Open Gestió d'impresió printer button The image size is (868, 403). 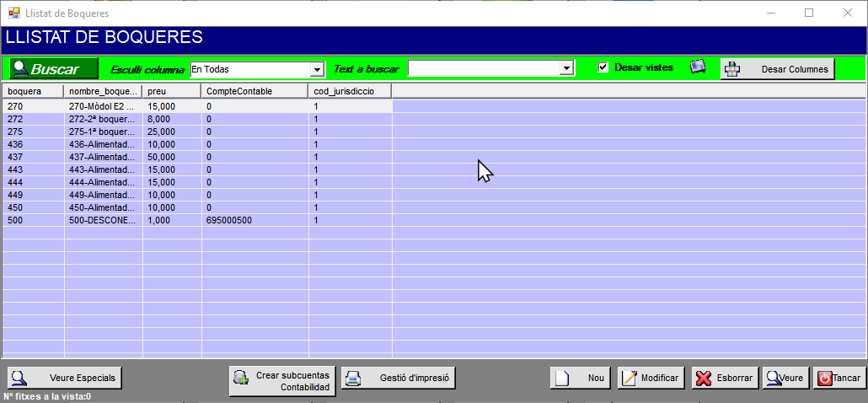pos(399,379)
